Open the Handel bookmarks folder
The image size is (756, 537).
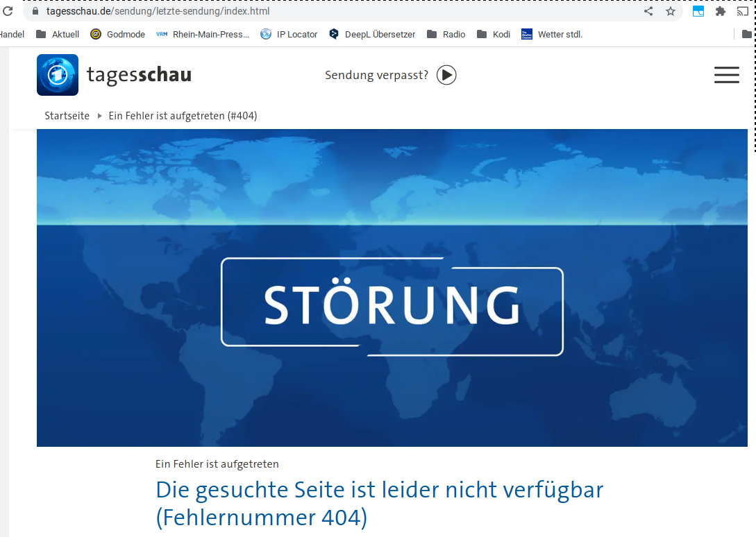tap(12, 34)
